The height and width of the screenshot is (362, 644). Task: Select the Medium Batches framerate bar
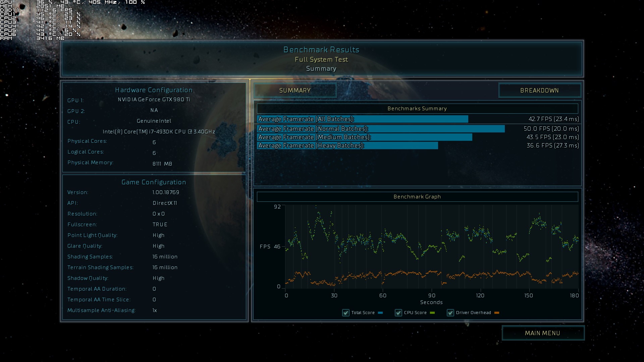[x=364, y=137]
